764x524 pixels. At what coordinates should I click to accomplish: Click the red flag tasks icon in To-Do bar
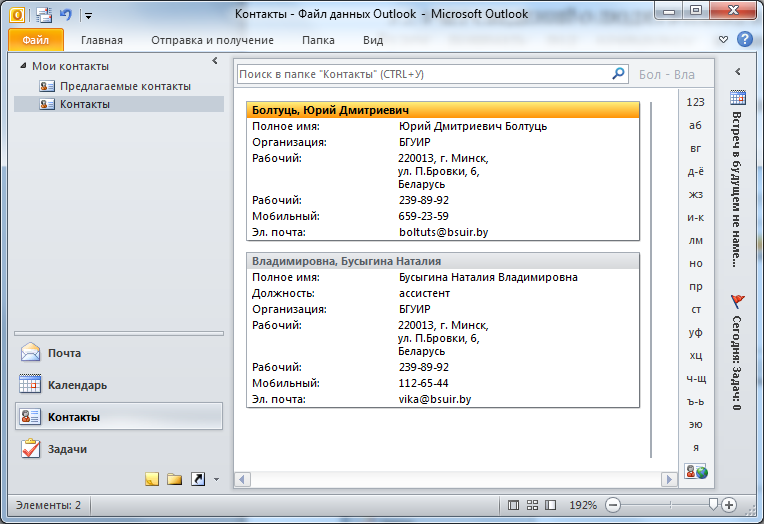coord(738,301)
